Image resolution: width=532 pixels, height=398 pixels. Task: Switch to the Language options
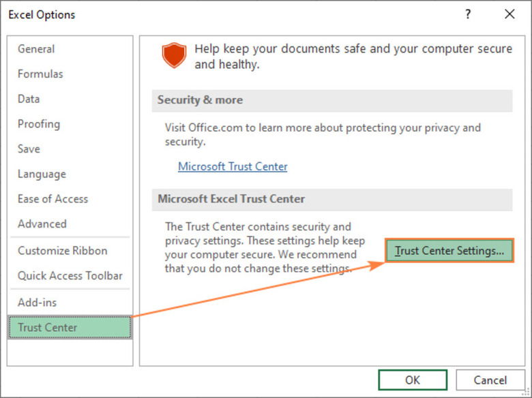coord(42,174)
